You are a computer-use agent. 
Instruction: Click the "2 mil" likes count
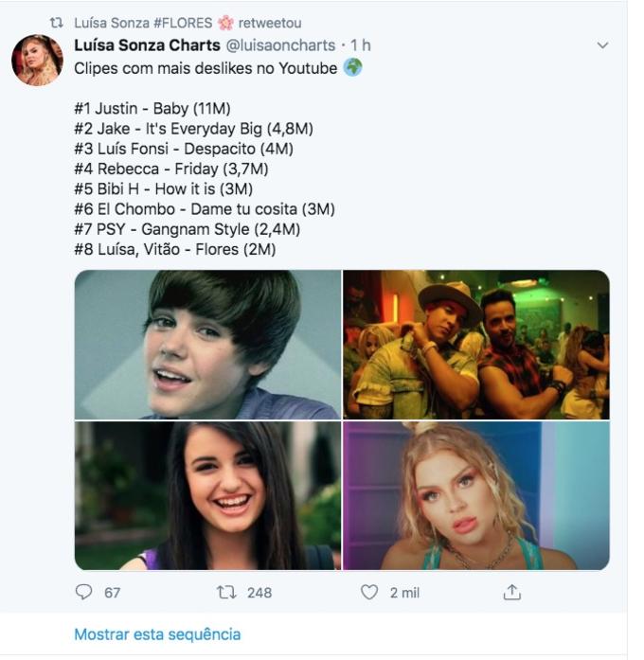(x=404, y=593)
